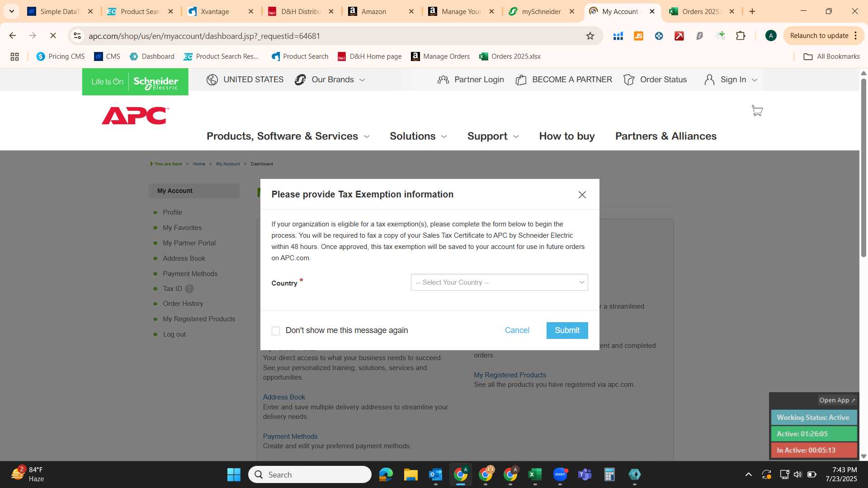
Task: Open the Manage Orders bookmark
Action: (x=440, y=56)
